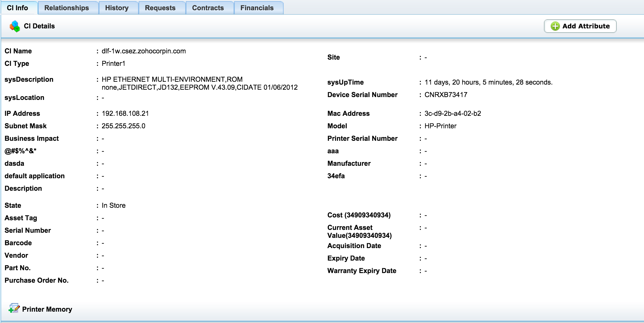Screen dimensions: 644x323
Task: Open the Requests tab
Action: [x=160, y=8]
